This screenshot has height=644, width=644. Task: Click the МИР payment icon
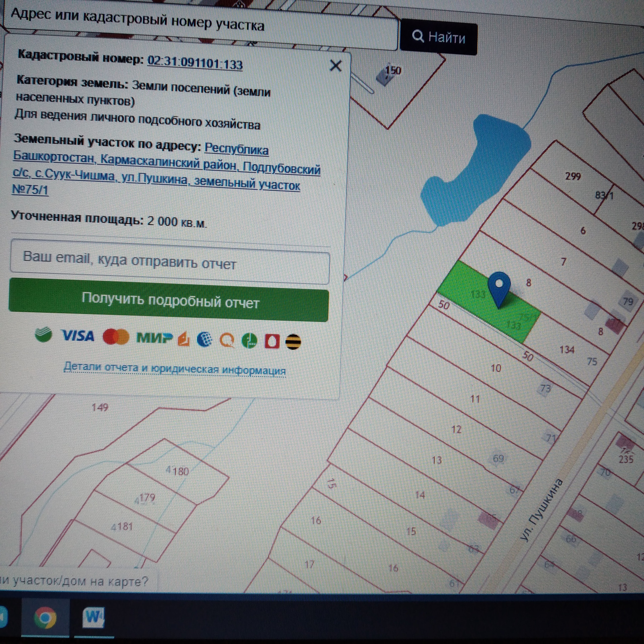pyautogui.click(x=154, y=338)
